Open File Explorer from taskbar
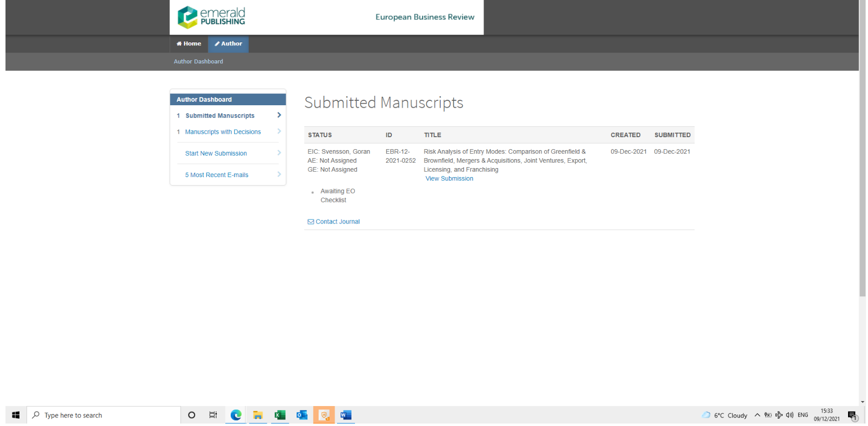This screenshot has width=868, height=426. (x=258, y=415)
